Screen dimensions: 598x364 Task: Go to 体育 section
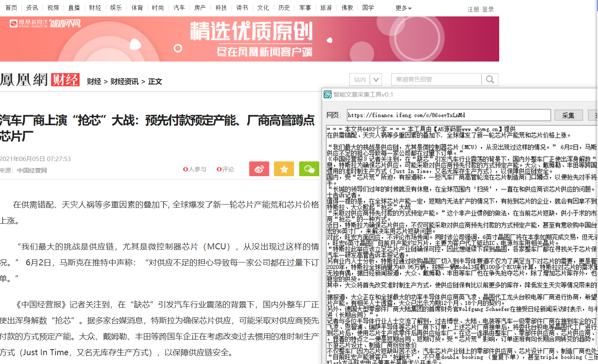tap(137, 8)
